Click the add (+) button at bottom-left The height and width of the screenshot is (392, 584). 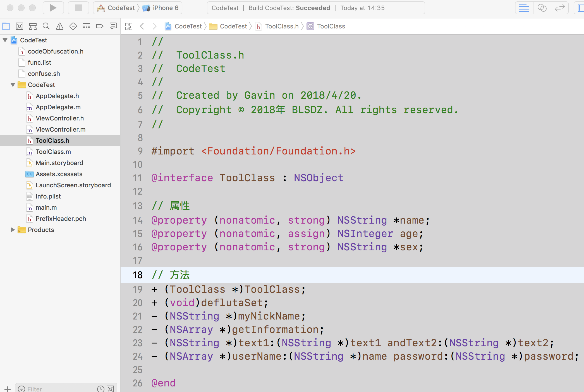coord(8,389)
